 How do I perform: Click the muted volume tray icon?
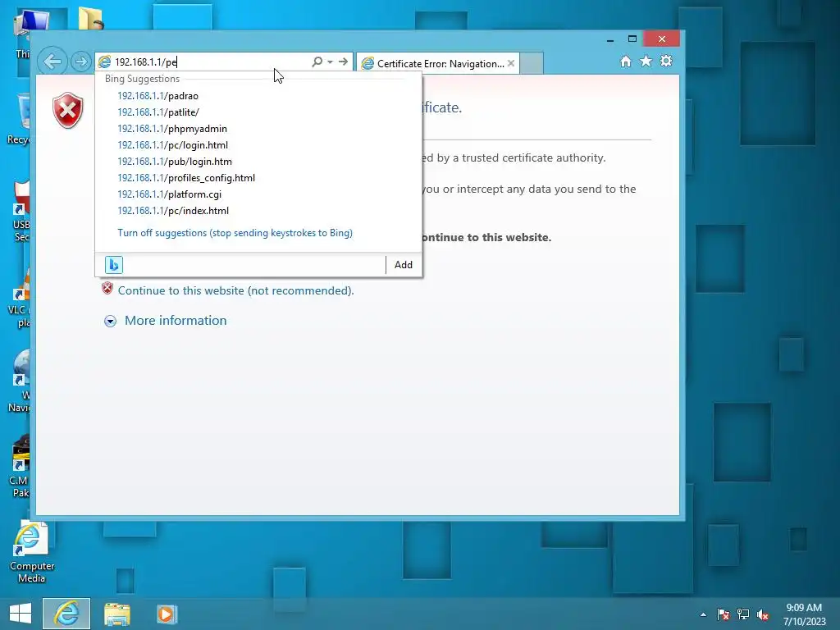point(763,614)
